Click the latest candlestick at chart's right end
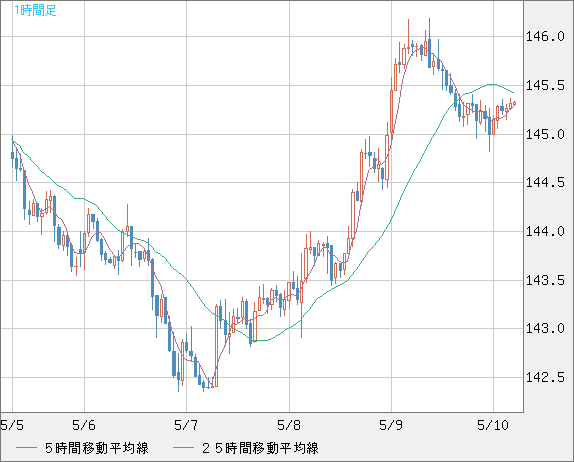Viewport: 574px width, 462px height. click(x=515, y=103)
